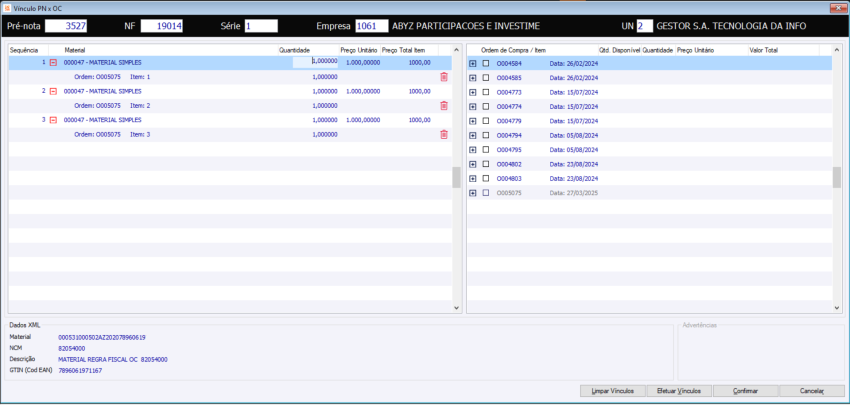Click the orders list scroll-up arrow
The height and width of the screenshot is (405, 850).
(837, 49)
